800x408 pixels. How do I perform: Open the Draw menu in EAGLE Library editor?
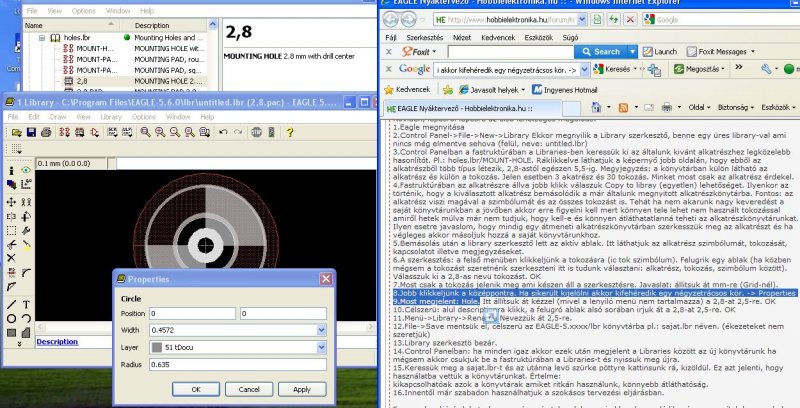(x=58, y=117)
